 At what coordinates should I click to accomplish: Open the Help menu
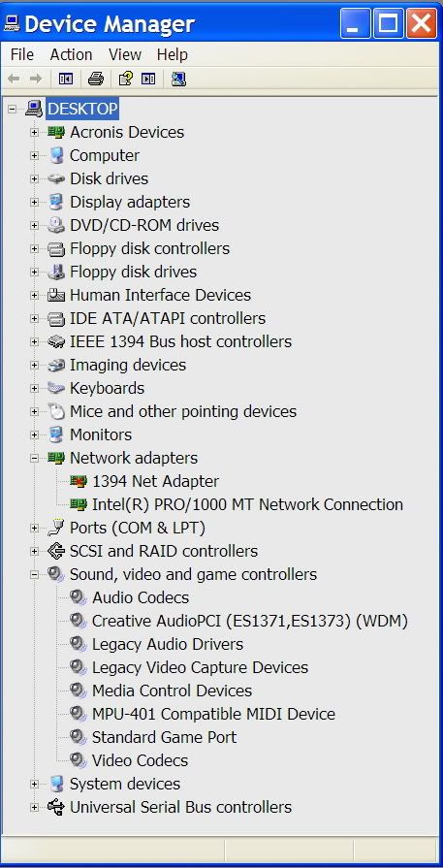pos(172,54)
